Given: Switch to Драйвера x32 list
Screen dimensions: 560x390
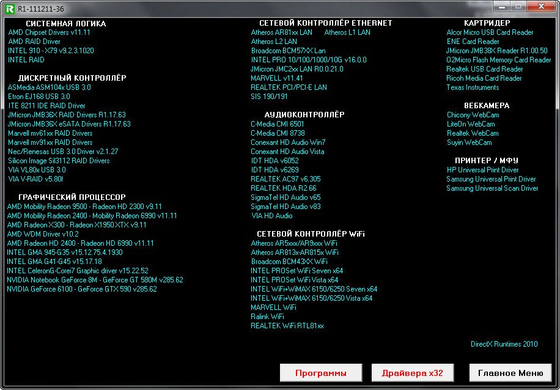Looking at the screenshot, I should [x=412, y=373].
